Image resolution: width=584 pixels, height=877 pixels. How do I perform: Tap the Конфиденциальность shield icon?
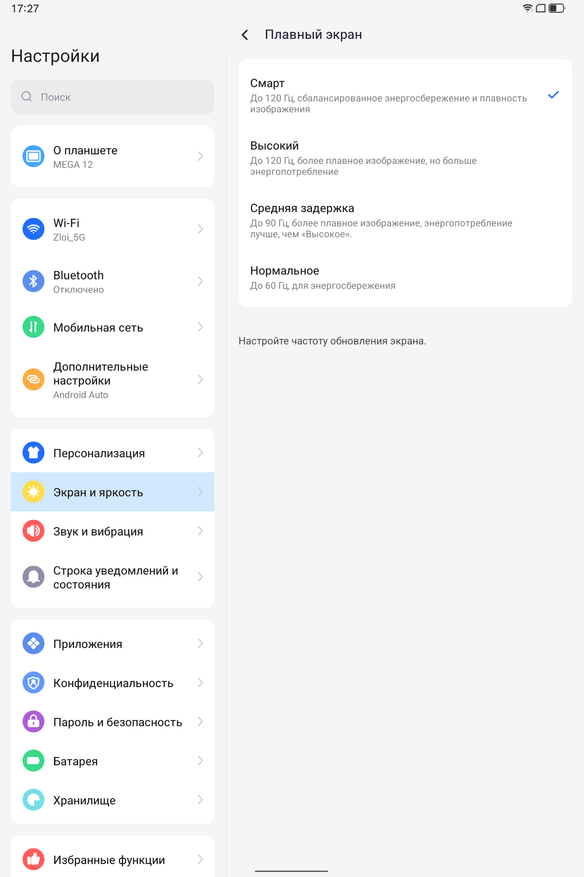[33, 682]
